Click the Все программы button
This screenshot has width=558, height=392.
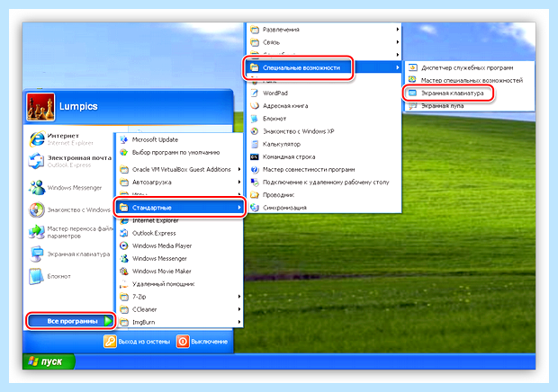(x=70, y=321)
